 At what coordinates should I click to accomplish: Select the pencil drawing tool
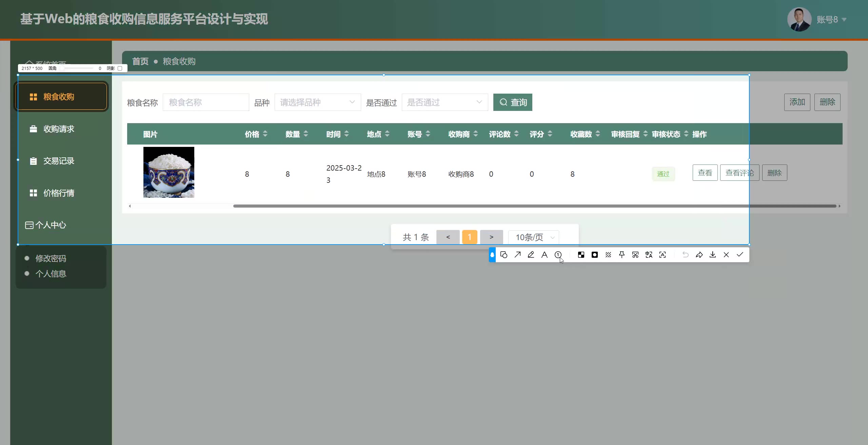531,255
